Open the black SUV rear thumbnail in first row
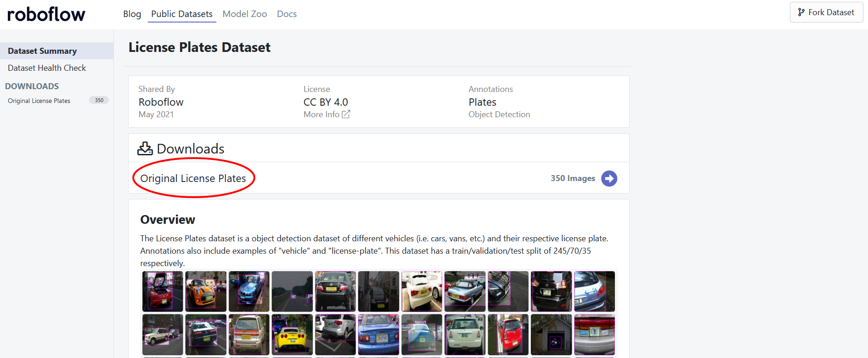 coord(551,291)
